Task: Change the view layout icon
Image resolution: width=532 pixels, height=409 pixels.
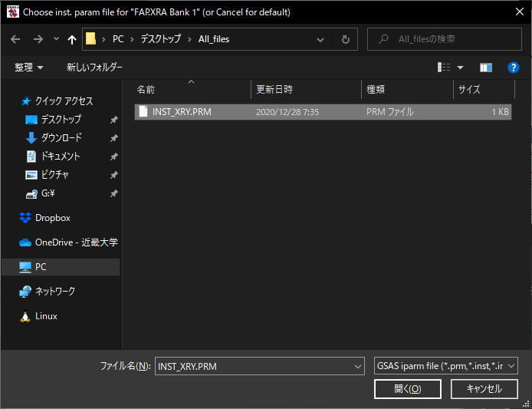Action: [x=444, y=68]
